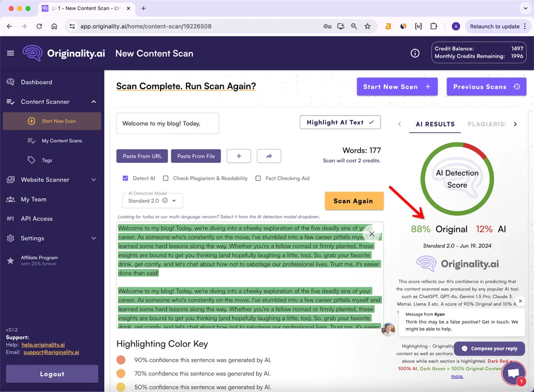Enable Fact Checking Aid checkbox
This screenshot has height=392, width=534.
(258, 178)
